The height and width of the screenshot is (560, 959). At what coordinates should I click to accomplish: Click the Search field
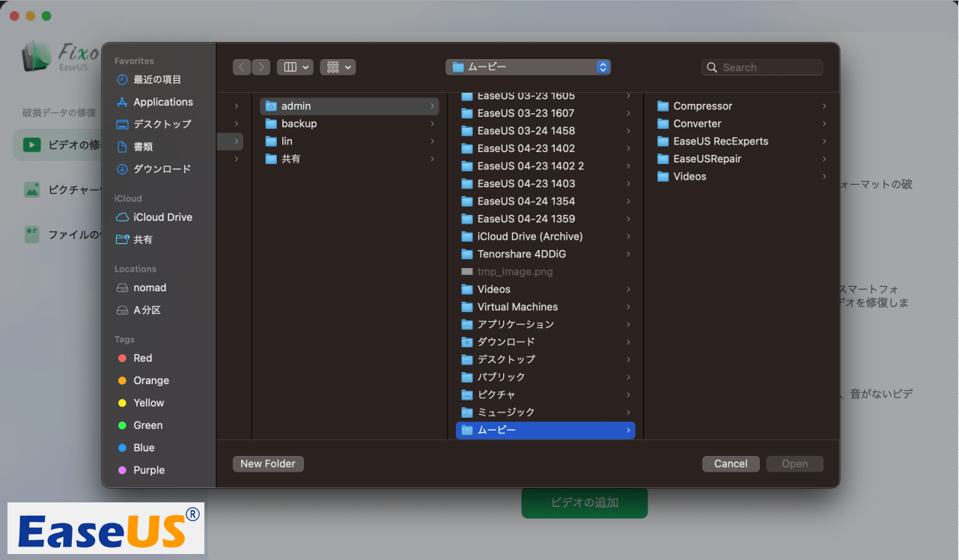pos(762,67)
